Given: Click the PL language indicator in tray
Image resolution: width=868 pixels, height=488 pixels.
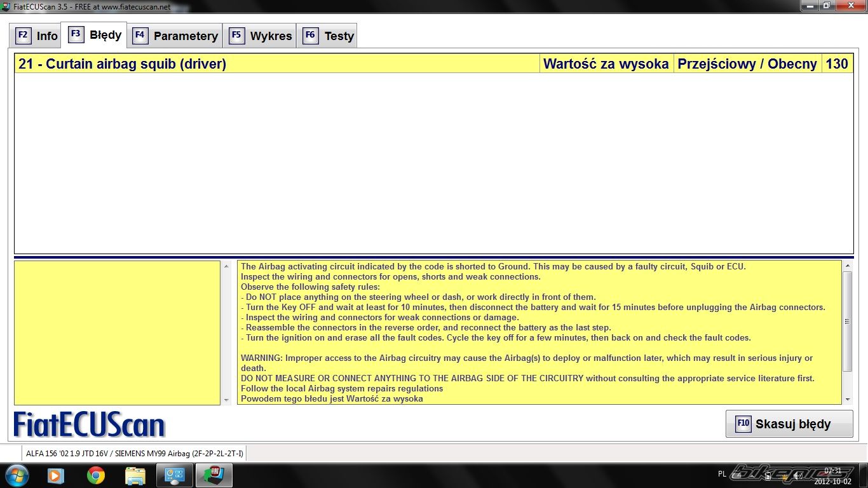Looking at the screenshot, I should point(722,474).
